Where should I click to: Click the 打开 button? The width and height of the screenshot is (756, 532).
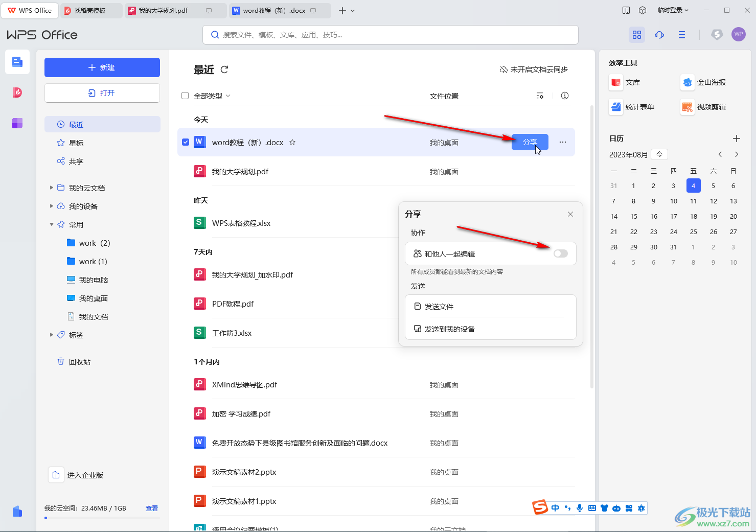point(102,93)
